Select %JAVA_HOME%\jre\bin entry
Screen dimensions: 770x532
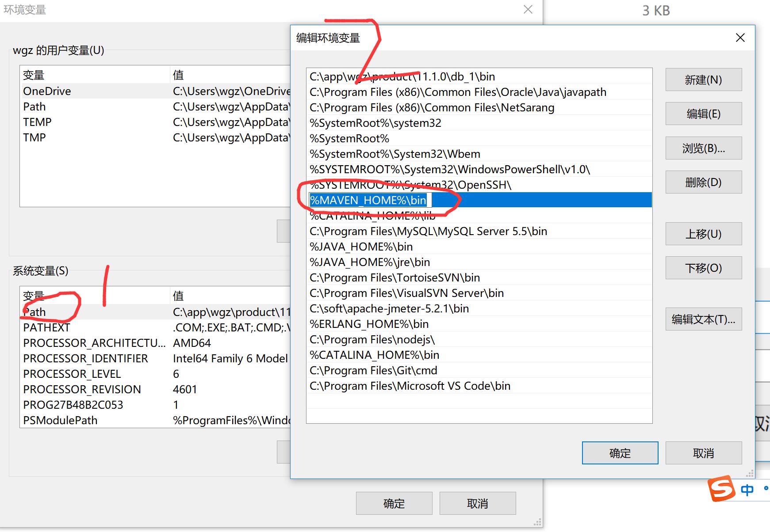point(479,262)
